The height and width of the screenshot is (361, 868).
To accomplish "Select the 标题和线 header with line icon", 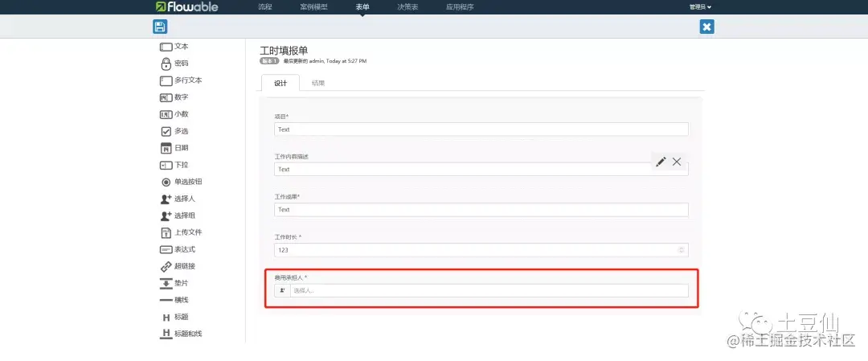I will point(166,334).
